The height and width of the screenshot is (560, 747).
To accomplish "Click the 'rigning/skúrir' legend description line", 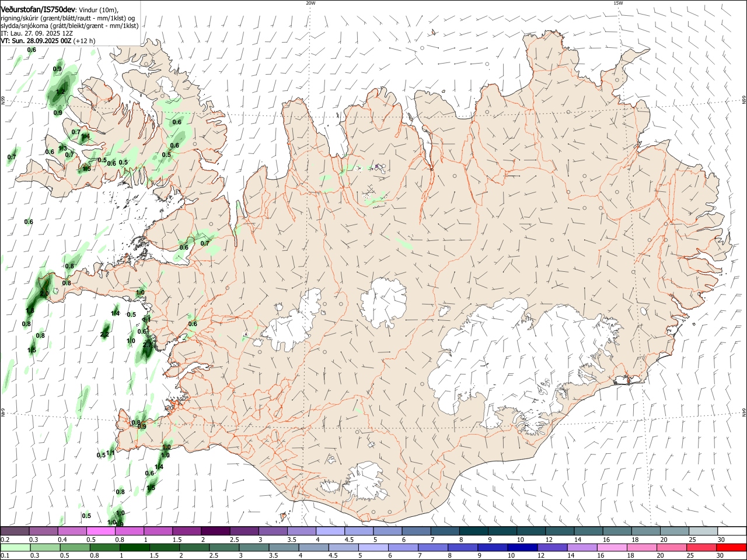I will pos(68,18).
